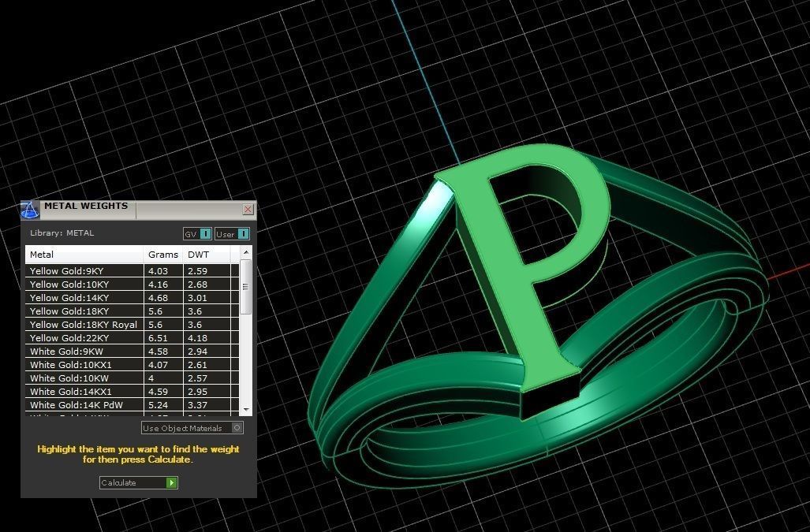Select the Yellow Gold:18KY row name

pyautogui.click(x=69, y=311)
